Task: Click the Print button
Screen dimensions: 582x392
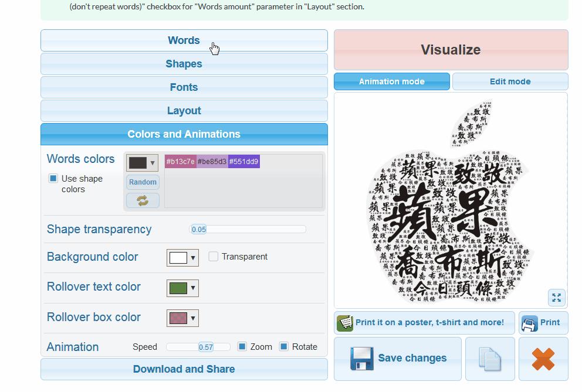Action: [543, 323]
